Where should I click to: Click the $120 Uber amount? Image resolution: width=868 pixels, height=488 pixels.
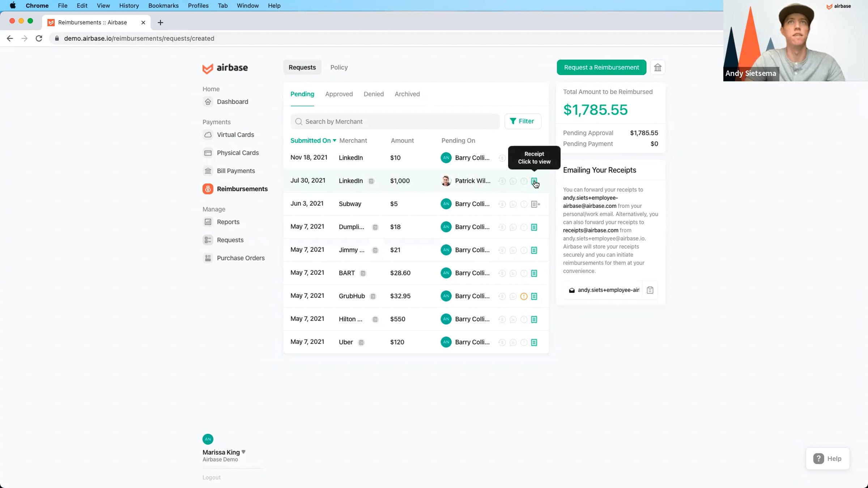coord(397,342)
